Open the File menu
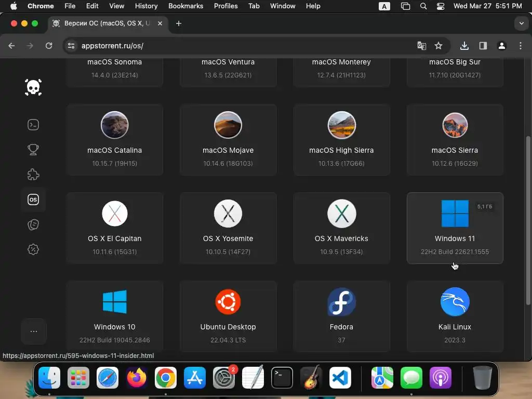 (70, 6)
